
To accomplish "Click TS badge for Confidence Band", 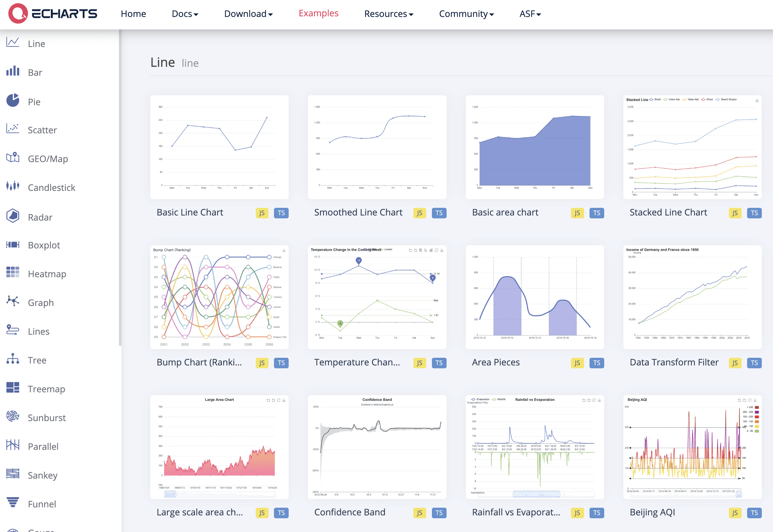I will [439, 513].
